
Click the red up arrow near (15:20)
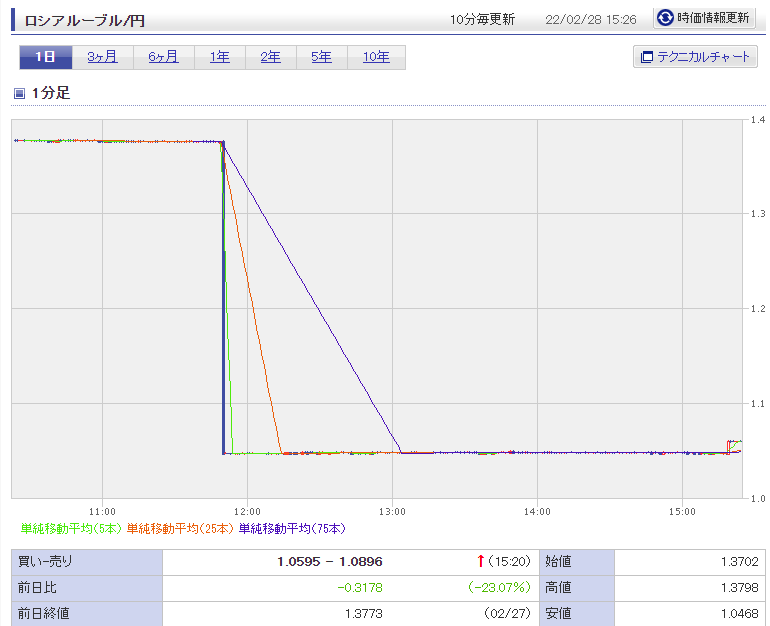481,561
